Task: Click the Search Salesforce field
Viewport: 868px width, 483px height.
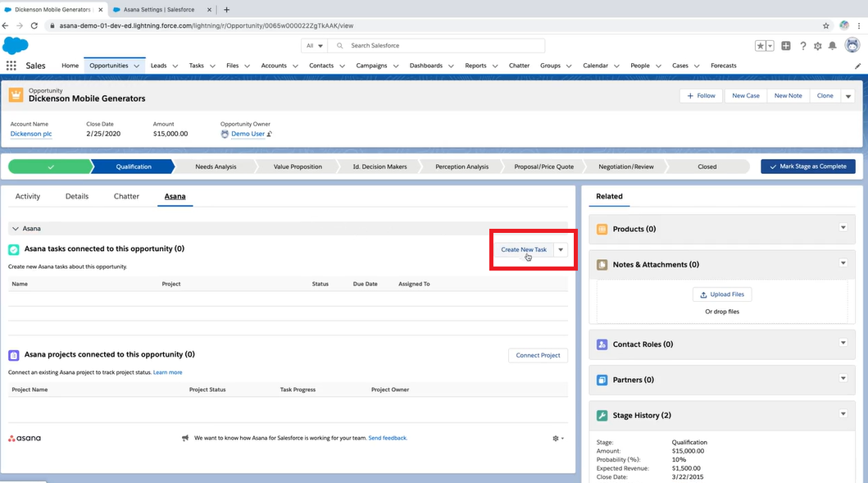Action: [x=436, y=45]
